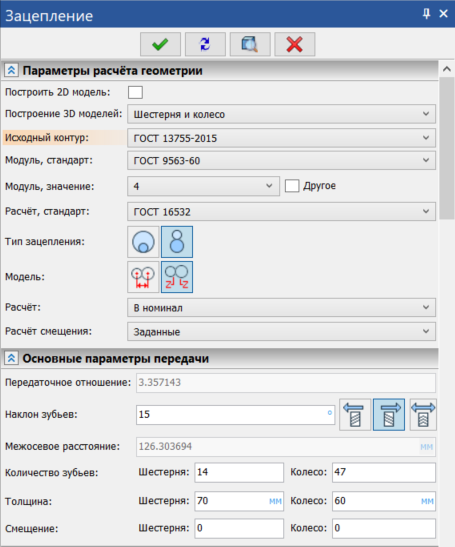Open the 3D preview magnifier icon
The width and height of the screenshot is (455, 547).
[250, 44]
